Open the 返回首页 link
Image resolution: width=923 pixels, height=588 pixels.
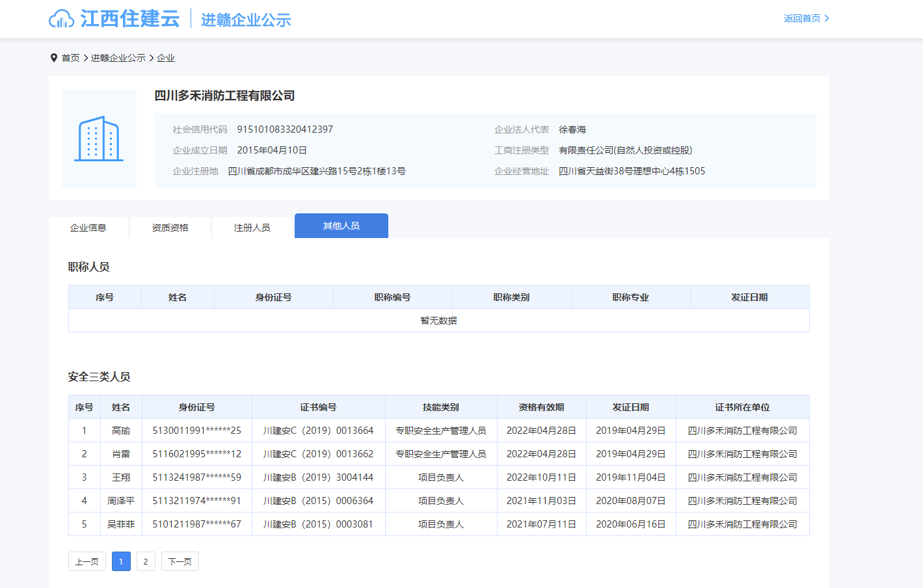pyautogui.click(x=802, y=18)
